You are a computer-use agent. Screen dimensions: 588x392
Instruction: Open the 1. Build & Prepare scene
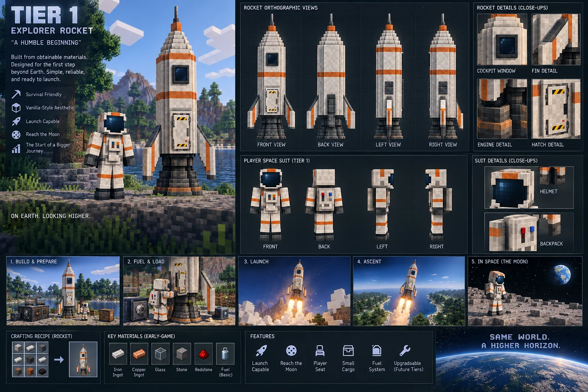point(63,291)
